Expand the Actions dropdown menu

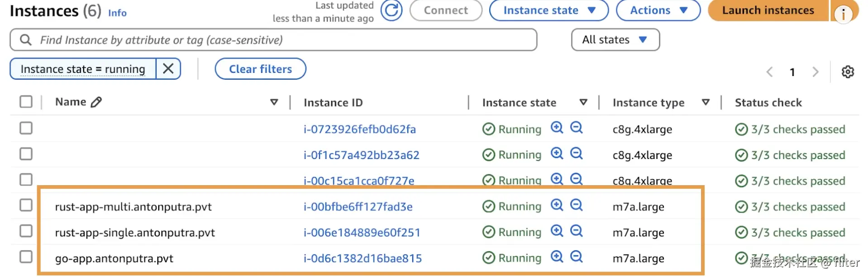coord(658,10)
